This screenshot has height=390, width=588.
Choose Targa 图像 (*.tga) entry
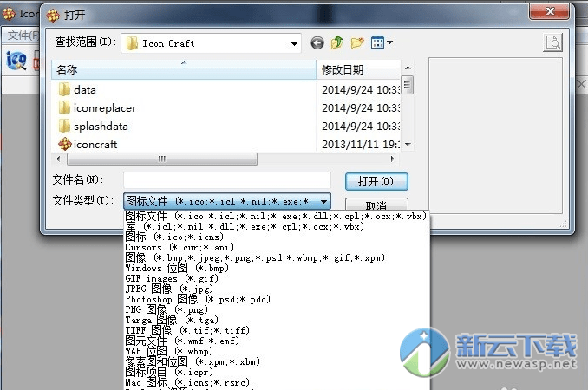276,321
